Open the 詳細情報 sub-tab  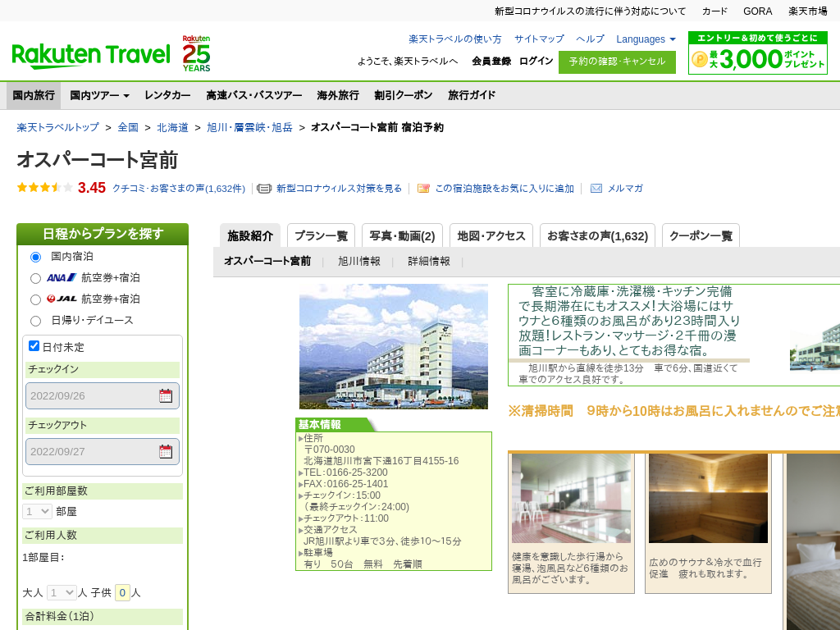coord(428,262)
